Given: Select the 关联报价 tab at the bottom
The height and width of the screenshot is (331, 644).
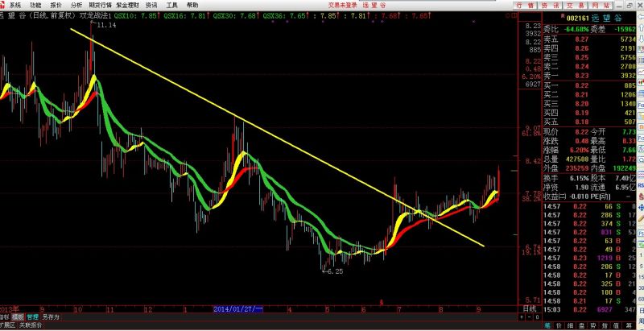Looking at the screenshot, I should 31,326.
